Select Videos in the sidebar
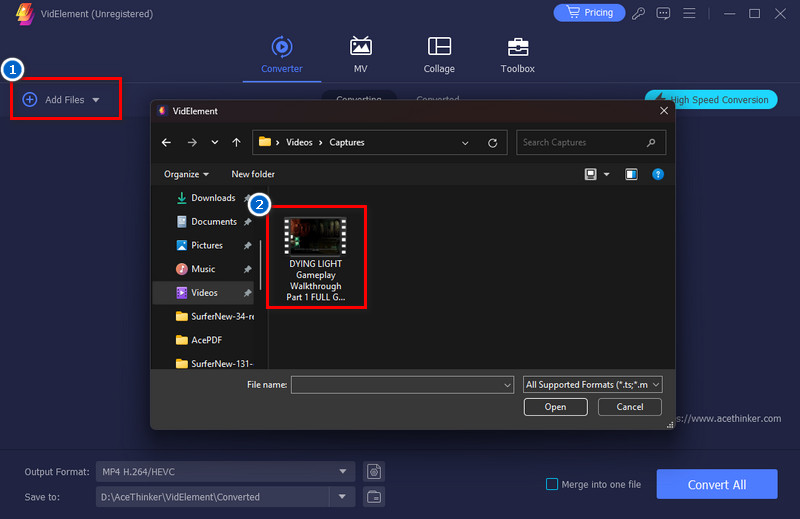 pyautogui.click(x=204, y=292)
